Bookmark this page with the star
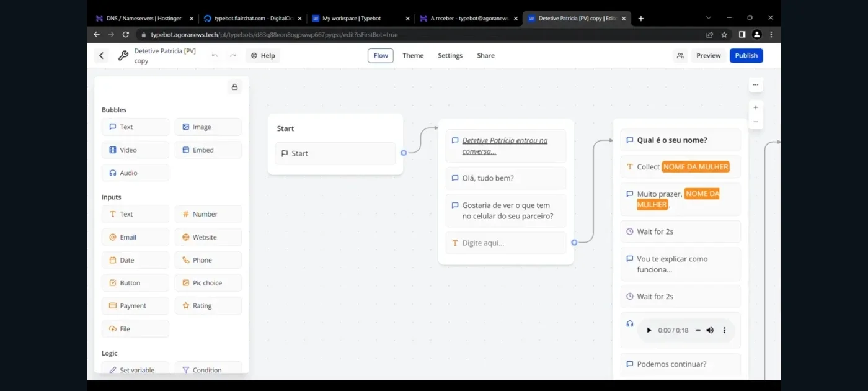This screenshot has width=868, height=391. coord(724,35)
